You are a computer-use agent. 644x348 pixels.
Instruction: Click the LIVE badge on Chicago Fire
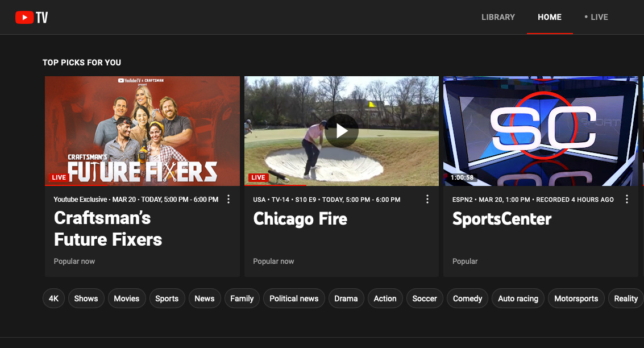click(259, 177)
